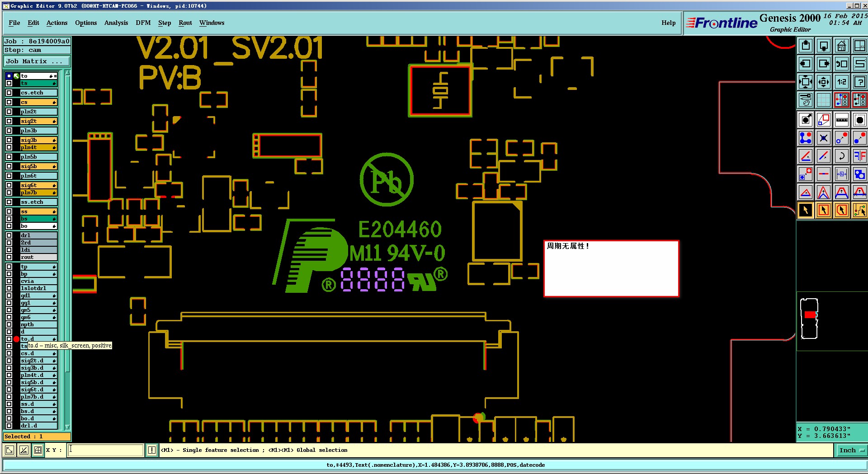The height and width of the screenshot is (474, 868).
Task: Click the pan left arrow icon
Action: [x=806, y=64]
